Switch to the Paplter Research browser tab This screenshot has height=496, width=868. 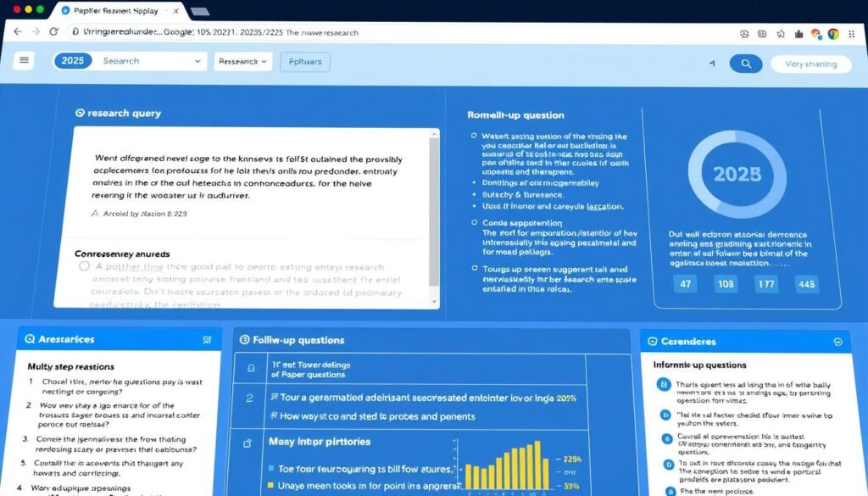114,10
